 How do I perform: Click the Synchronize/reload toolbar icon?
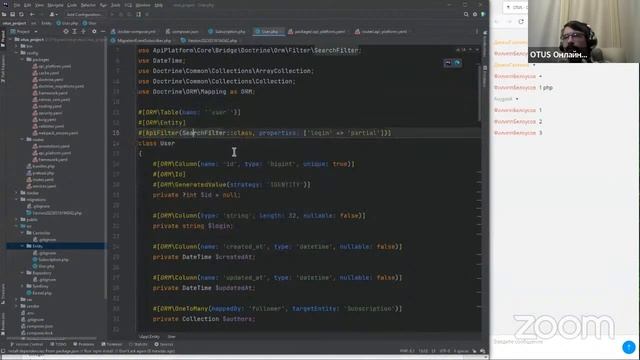[x=21, y=14]
